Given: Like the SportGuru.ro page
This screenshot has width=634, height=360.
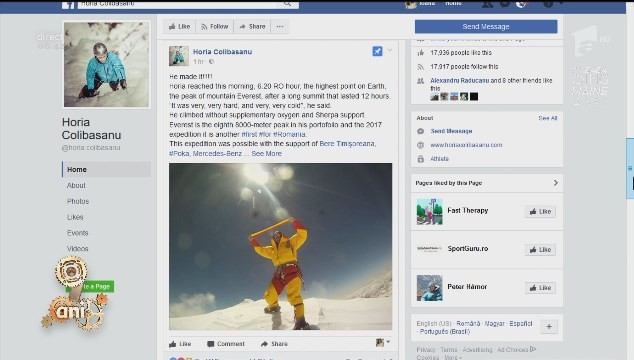Looking at the screenshot, I should click(x=540, y=250).
